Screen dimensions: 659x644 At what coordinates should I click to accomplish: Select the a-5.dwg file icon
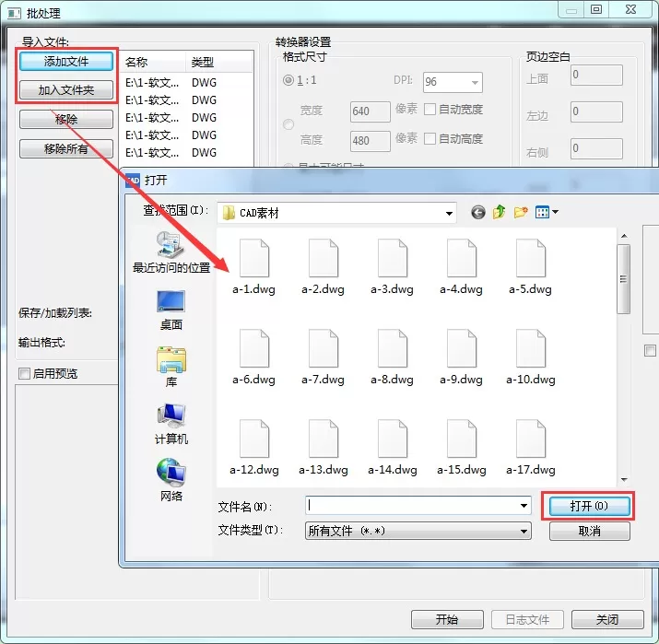531,258
